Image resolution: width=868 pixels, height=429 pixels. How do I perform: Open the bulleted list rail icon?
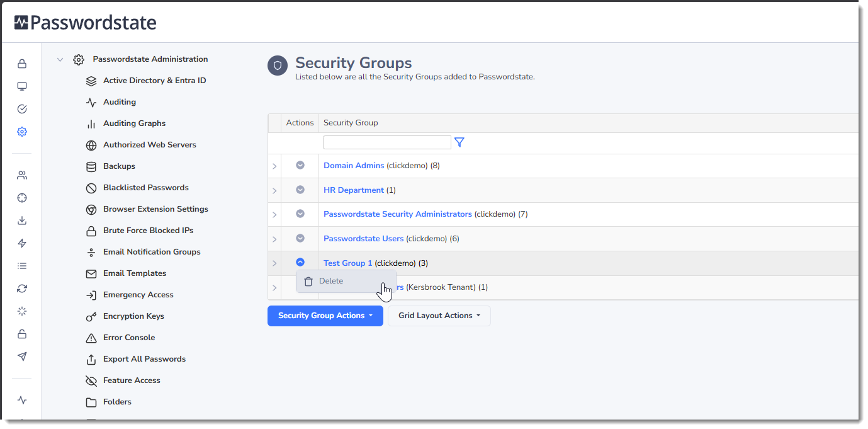click(22, 266)
